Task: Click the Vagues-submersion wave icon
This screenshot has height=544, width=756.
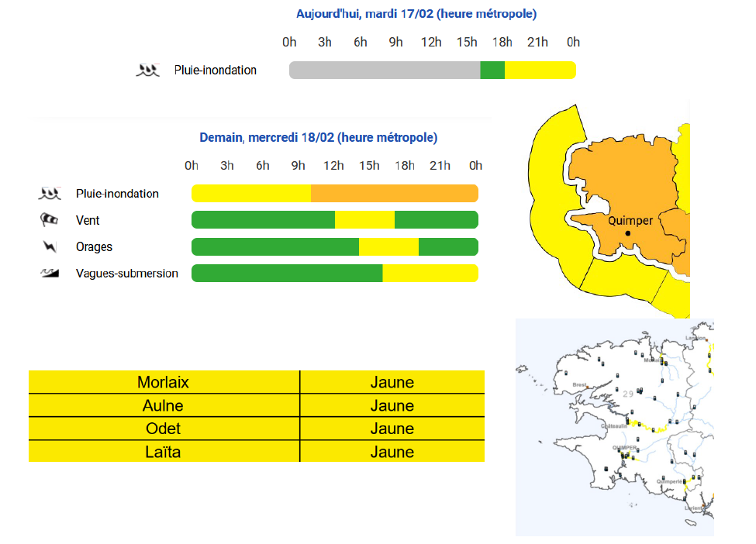Action: coord(50,274)
